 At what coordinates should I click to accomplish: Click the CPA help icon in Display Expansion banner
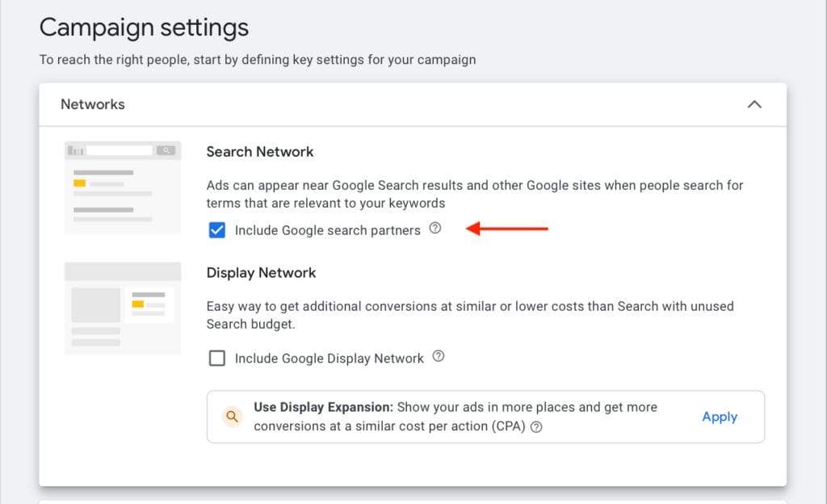pos(537,426)
